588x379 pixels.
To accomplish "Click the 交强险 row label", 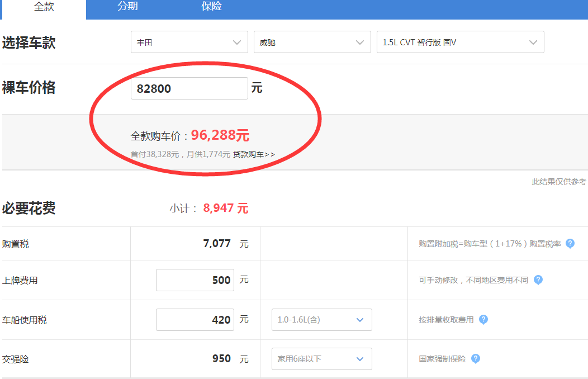I will click(x=16, y=359).
